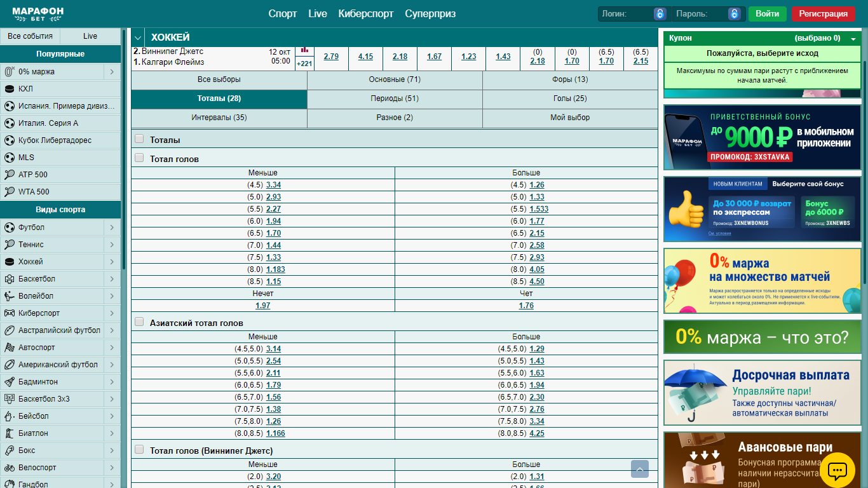The width and height of the screenshot is (868, 488).
Task: Click the lock icon in Логин field
Action: pos(660,14)
